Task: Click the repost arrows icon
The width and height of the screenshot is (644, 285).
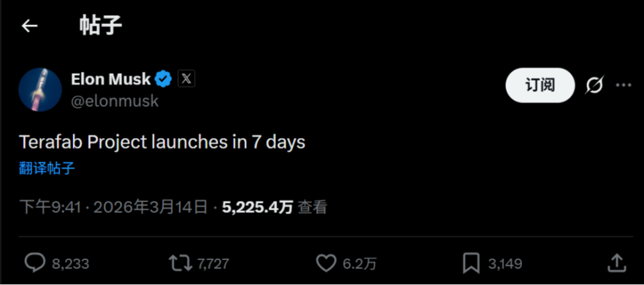Action: 180,263
